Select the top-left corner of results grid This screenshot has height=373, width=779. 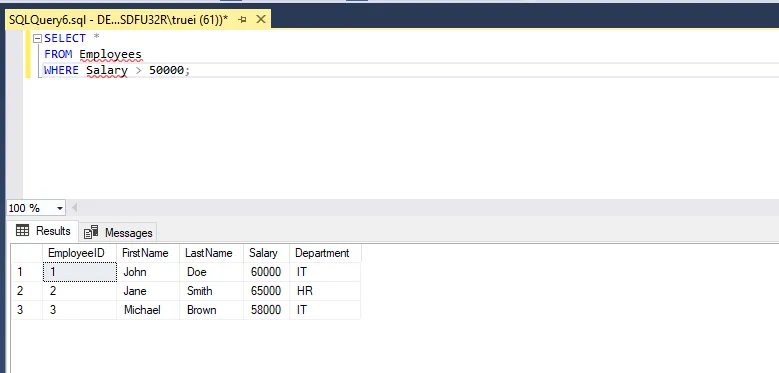(27, 253)
